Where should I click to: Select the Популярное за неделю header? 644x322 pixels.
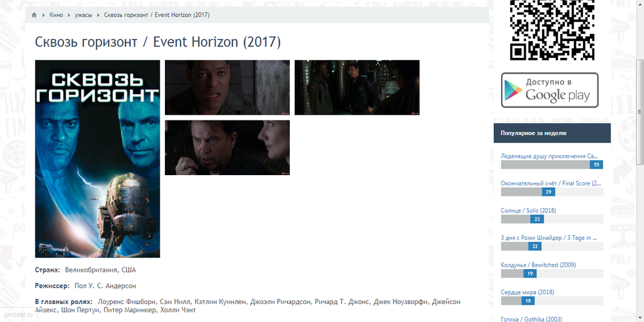pos(552,133)
